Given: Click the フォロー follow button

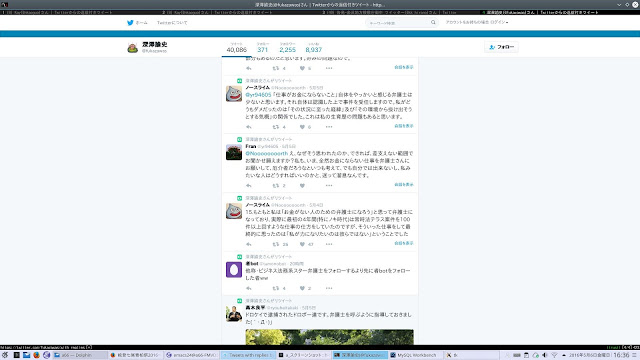Looking at the screenshot, I should pos(502,47).
